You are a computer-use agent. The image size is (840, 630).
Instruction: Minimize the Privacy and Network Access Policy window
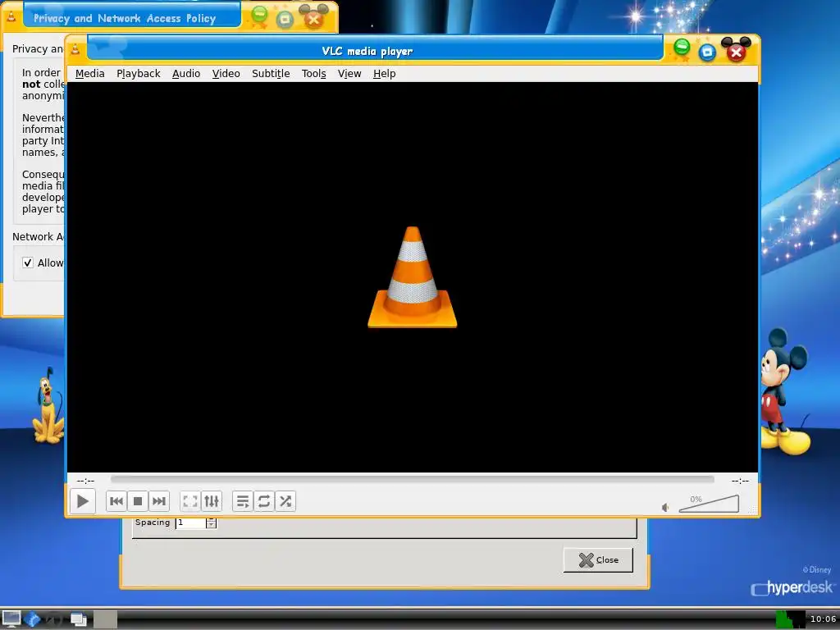(x=259, y=15)
